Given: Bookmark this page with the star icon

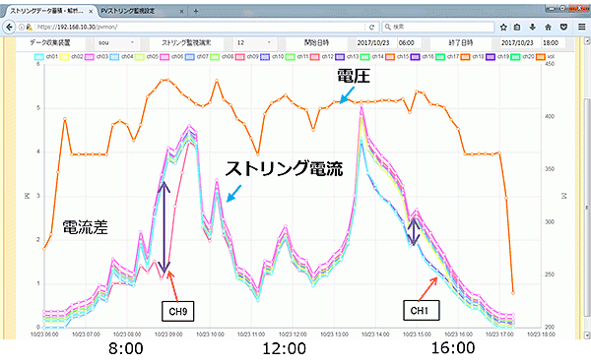Looking at the screenshot, I should pyautogui.click(x=503, y=28).
